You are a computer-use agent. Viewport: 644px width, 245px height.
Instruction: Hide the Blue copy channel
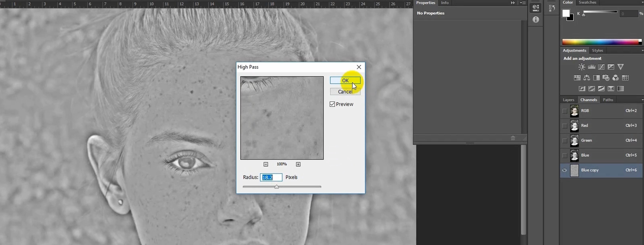(565, 170)
